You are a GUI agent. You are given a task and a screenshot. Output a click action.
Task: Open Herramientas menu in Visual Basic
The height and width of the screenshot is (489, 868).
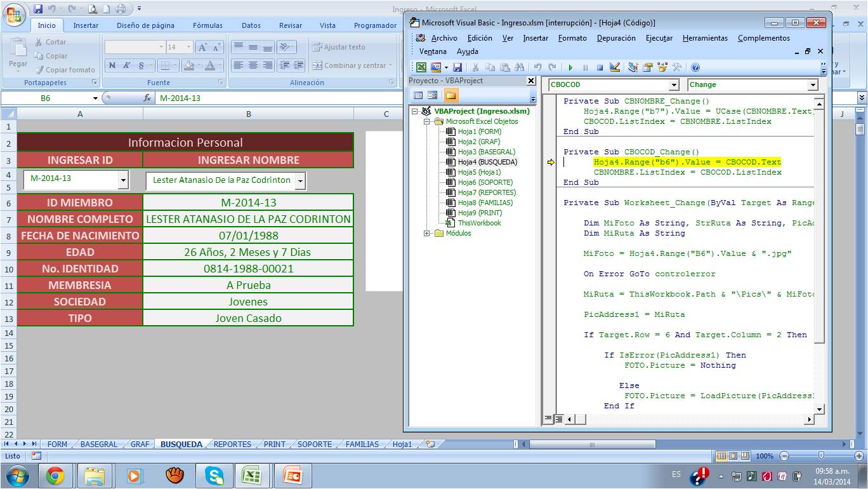point(705,38)
